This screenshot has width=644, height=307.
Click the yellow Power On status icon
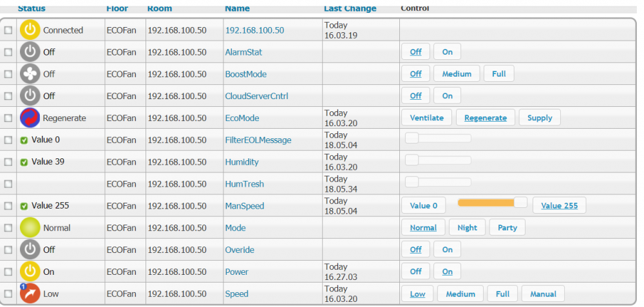(x=30, y=272)
